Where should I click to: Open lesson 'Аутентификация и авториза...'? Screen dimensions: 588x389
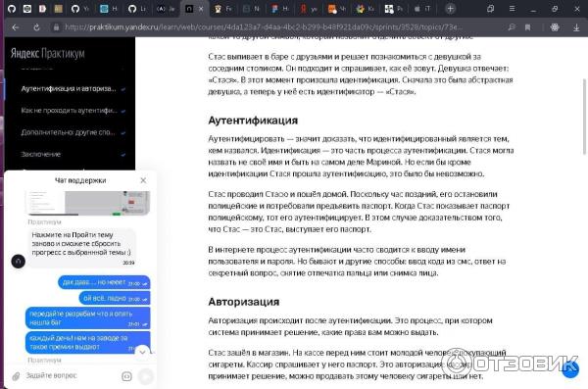pyautogui.click(x=70, y=89)
